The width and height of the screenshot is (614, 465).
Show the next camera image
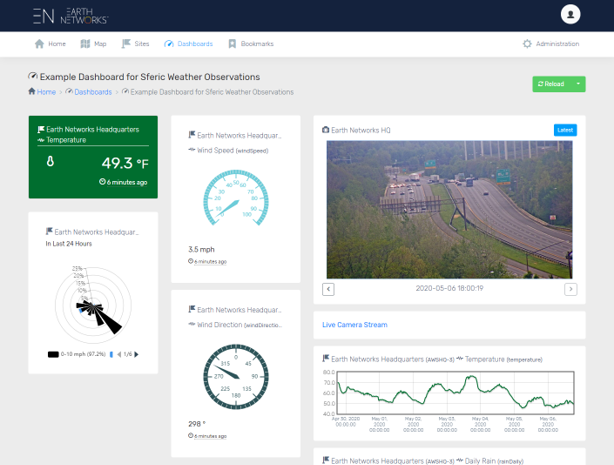pos(570,289)
